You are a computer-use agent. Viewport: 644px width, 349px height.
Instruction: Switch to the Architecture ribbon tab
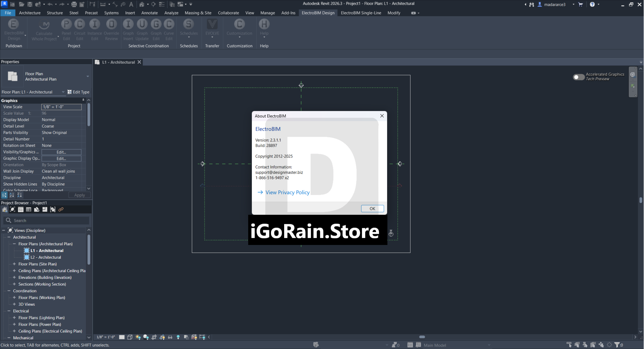30,13
